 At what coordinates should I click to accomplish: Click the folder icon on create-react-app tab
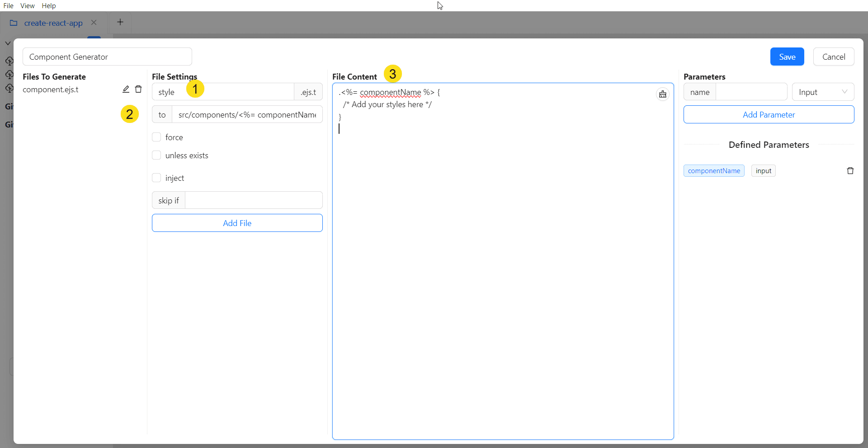[13, 23]
